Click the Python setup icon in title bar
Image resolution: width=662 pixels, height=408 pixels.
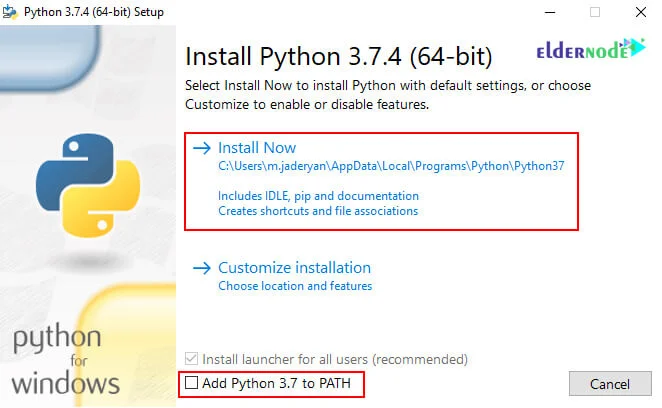click(12, 12)
